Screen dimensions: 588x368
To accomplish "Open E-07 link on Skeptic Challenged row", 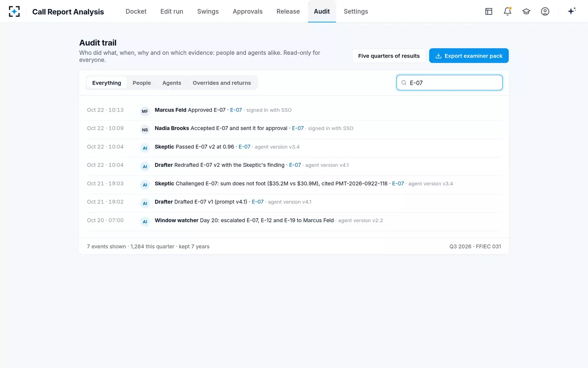I will pyautogui.click(x=398, y=184).
